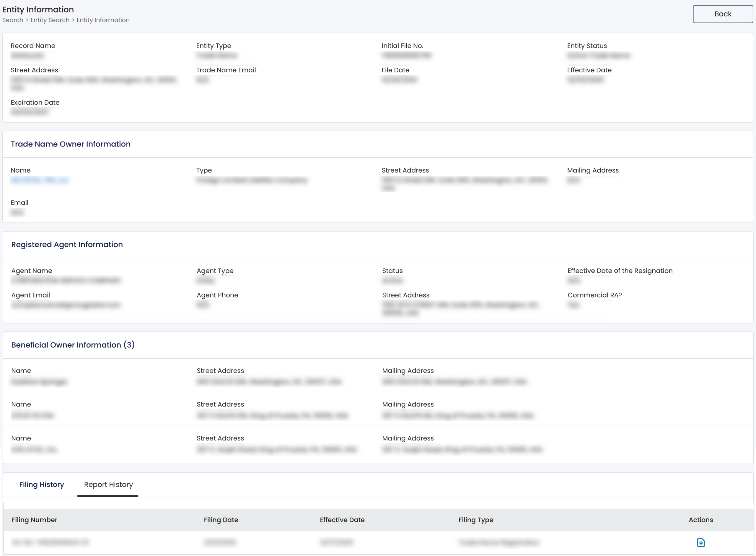Image resolution: width=756 pixels, height=556 pixels.
Task: Open the blurred trade name owner link
Action: [40, 180]
